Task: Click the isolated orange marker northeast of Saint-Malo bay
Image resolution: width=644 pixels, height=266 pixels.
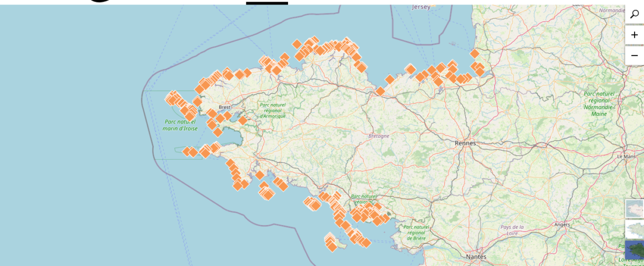Action: tap(475, 54)
